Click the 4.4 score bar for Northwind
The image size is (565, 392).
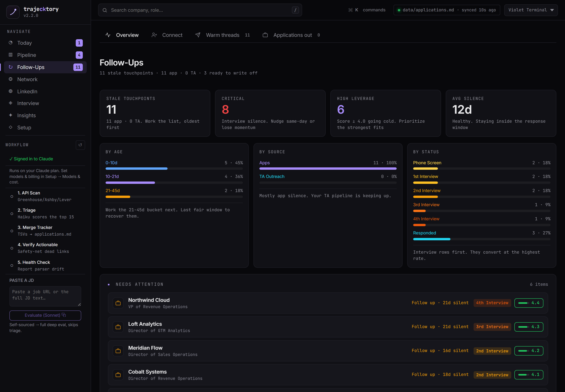point(529,303)
